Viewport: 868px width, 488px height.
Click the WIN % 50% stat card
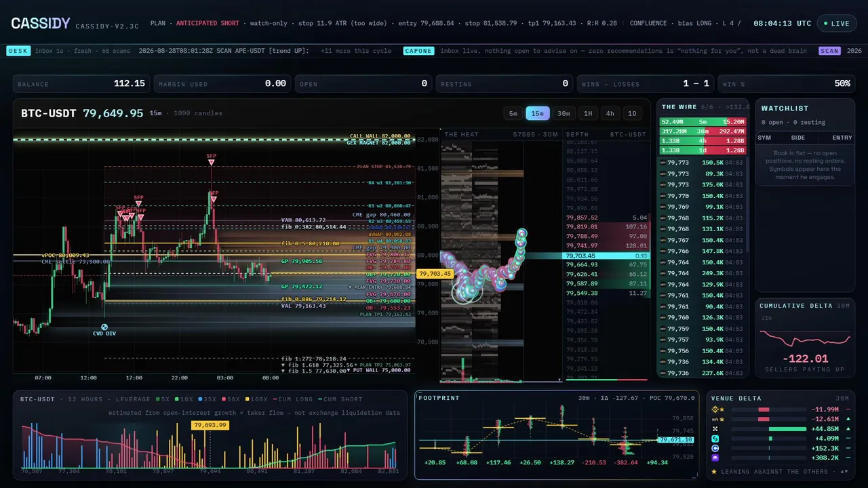[787, 83]
